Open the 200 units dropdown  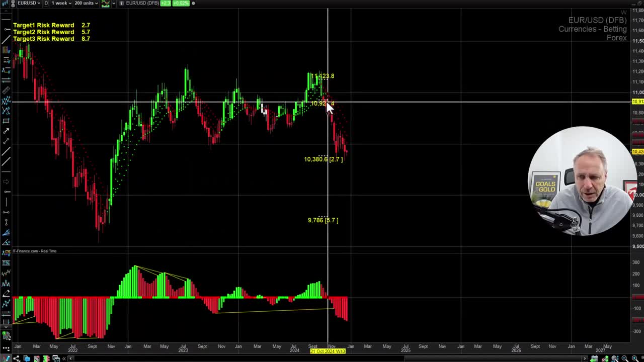(x=86, y=3)
